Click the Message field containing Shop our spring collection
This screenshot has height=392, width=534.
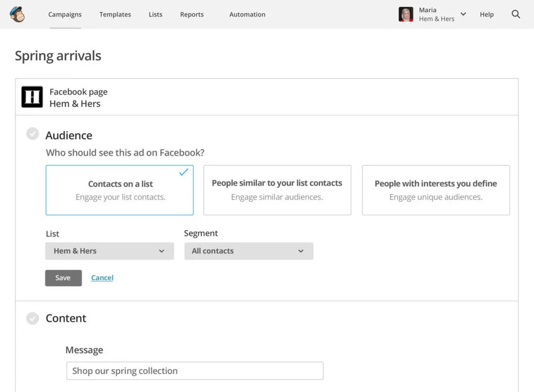pyautogui.click(x=194, y=371)
